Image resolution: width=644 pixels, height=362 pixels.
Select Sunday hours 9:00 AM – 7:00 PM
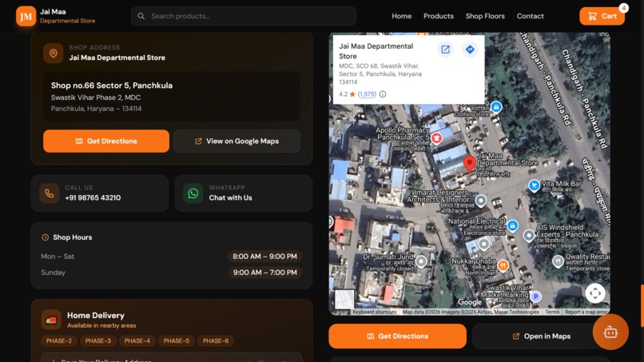(265, 272)
